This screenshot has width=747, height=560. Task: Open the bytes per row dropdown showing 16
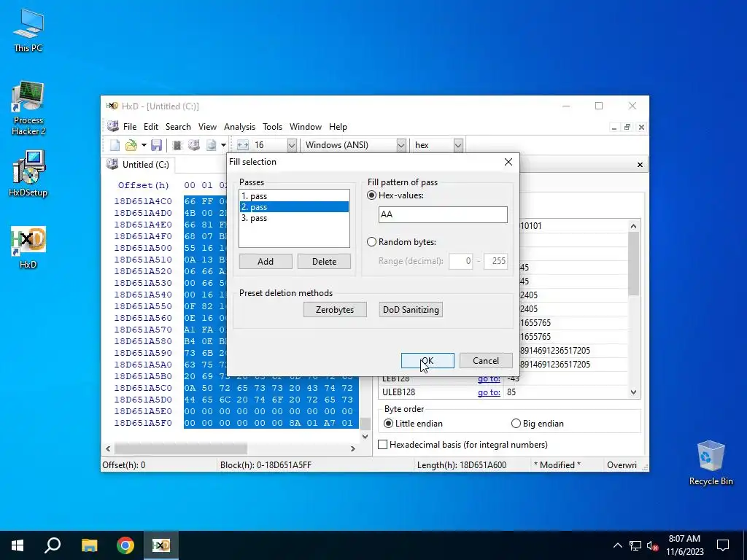click(292, 145)
